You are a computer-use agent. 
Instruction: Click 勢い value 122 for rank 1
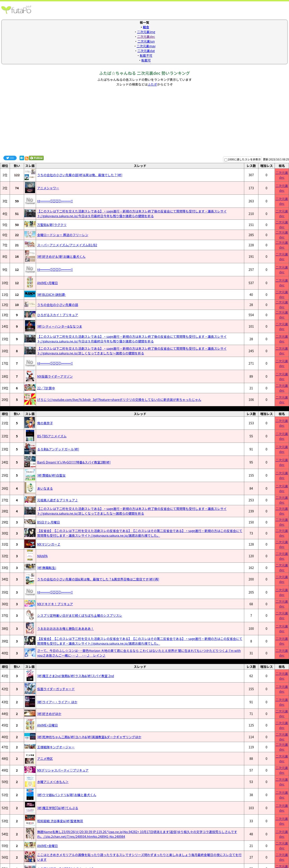point(17,175)
